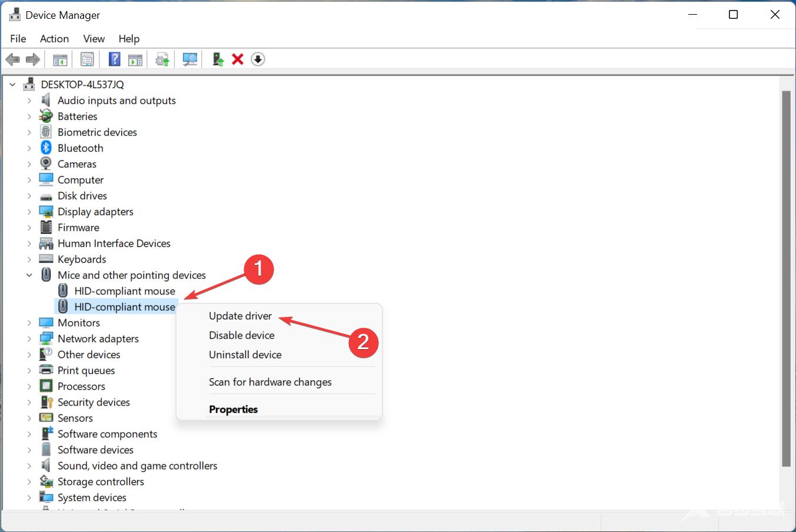Collapse the DESKTOP-4L537JQ root node
796x532 pixels.
[12, 85]
